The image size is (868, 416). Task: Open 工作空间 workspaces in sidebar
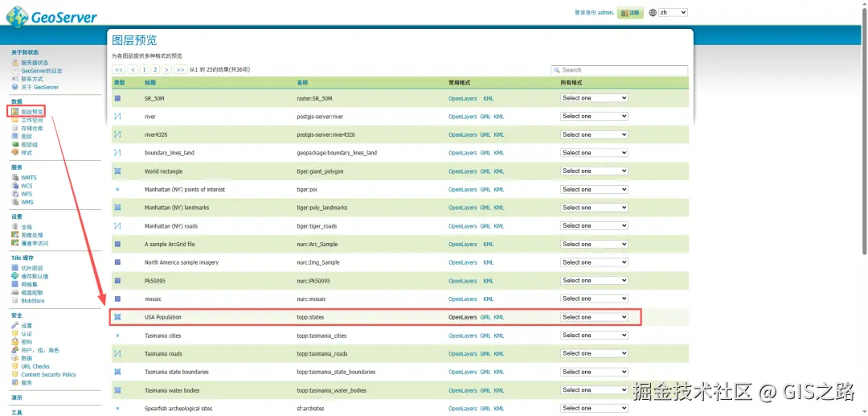(31, 120)
